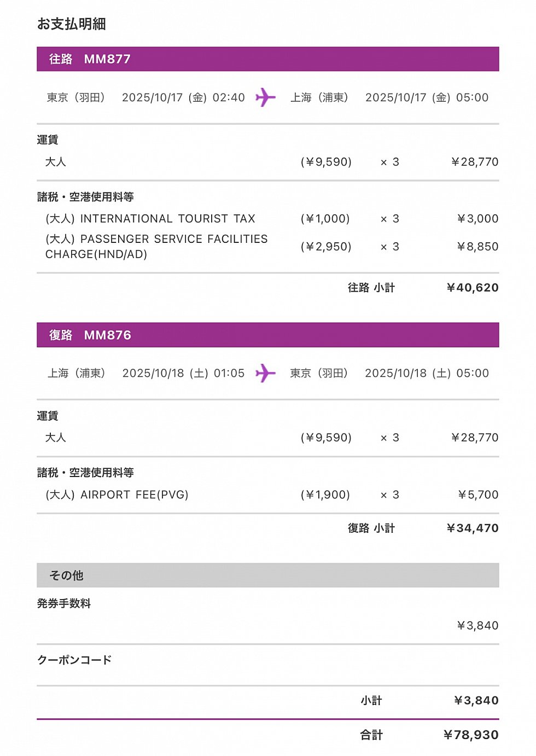Click the ¥5,700 airport fee amount
The image size is (536, 756).
point(478,495)
